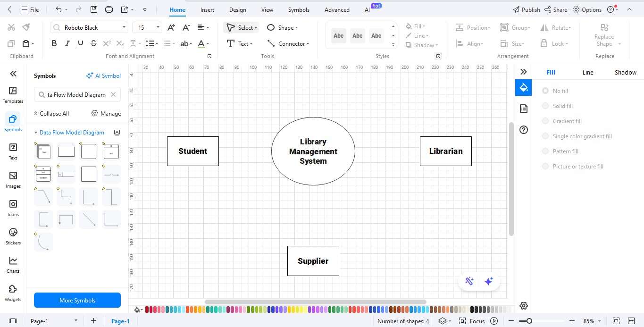Click in the symbol search input field

pos(77,94)
